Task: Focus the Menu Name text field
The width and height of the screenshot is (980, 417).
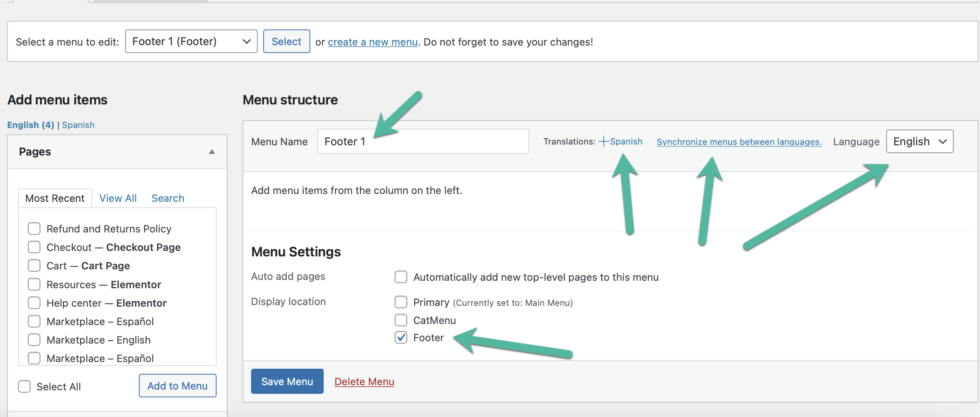Action: tap(423, 141)
